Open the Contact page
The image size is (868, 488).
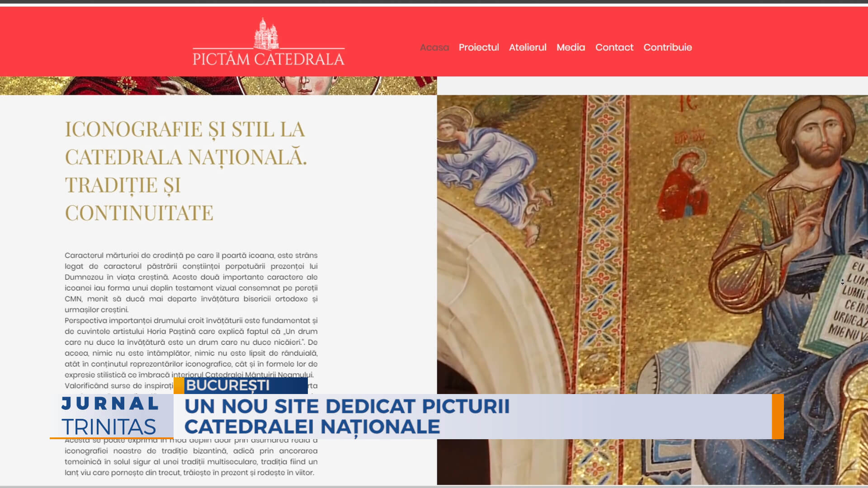tap(614, 47)
